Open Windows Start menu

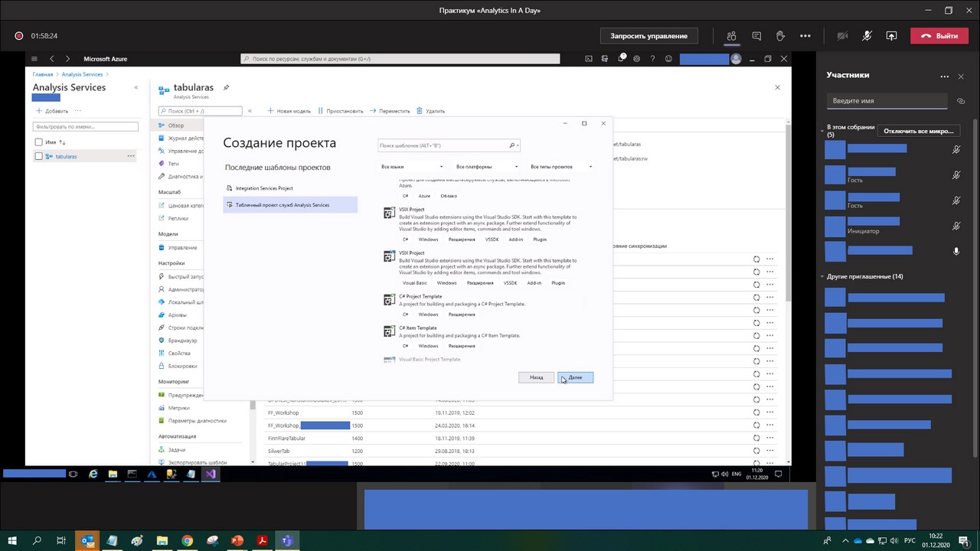tap(12, 540)
